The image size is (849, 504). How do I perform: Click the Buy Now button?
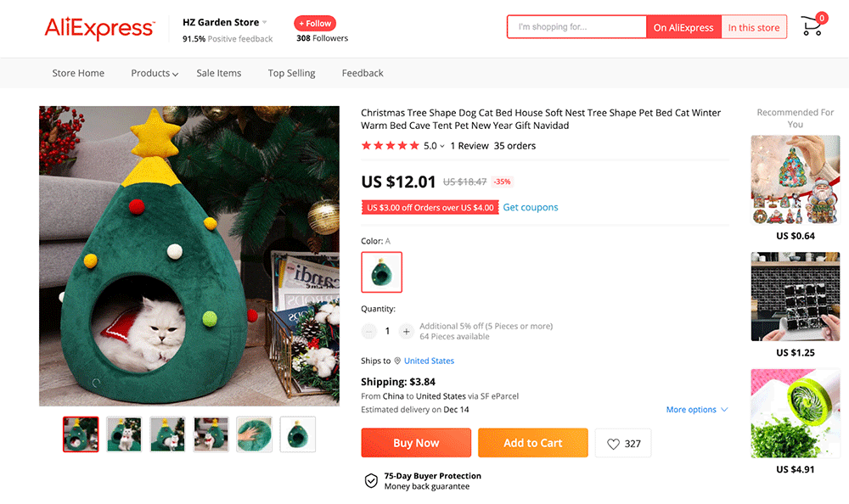(x=416, y=443)
